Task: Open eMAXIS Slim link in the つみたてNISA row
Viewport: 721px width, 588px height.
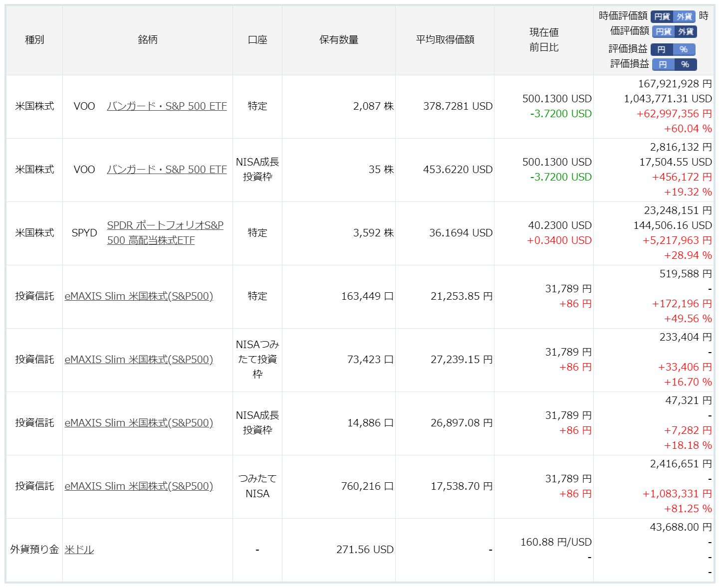Action: point(139,486)
